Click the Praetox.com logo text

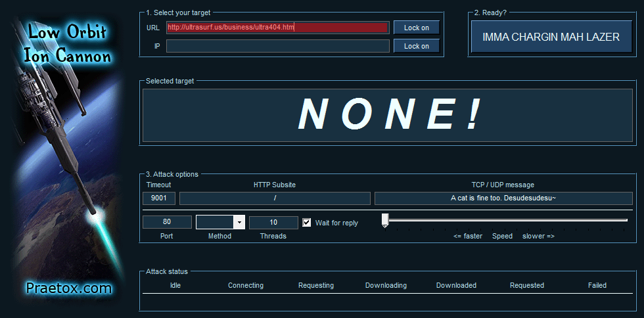point(68,288)
